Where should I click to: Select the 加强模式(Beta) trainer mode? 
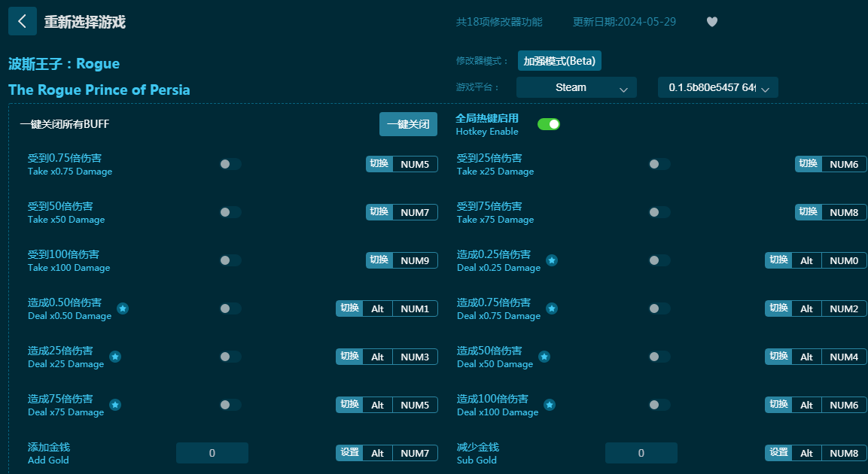(x=559, y=61)
